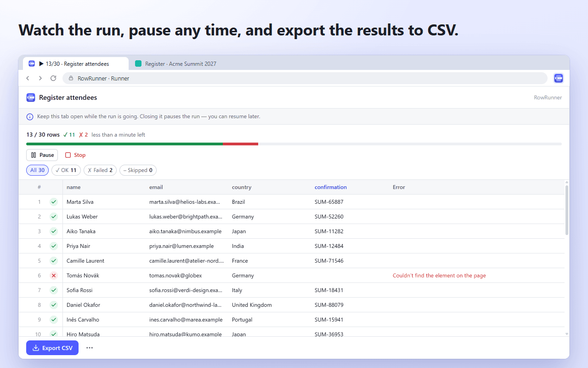Switch to the Register · Acme Summit 2027 tab

pyautogui.click(x=176, y=64)
